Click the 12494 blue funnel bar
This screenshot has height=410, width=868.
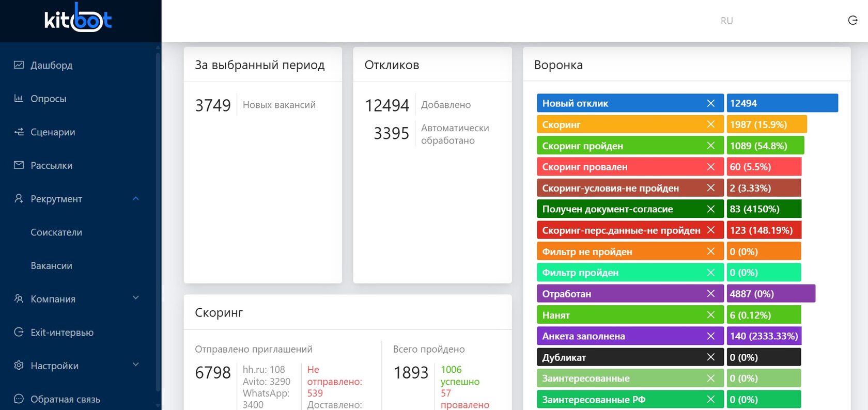pyautogui.click(x=782, y=103)
